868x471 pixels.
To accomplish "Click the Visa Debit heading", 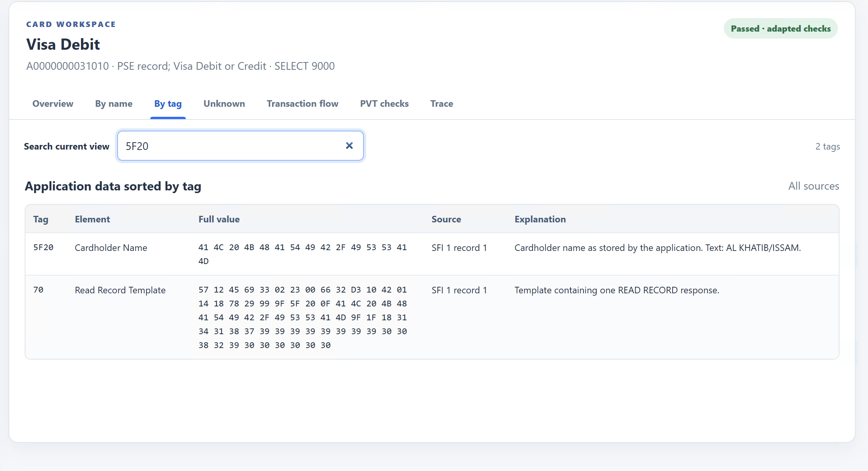I will pos(63,45).
